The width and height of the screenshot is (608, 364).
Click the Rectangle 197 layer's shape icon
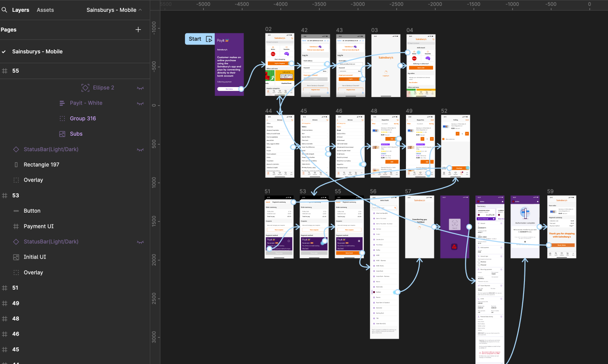tap(16, 164)
